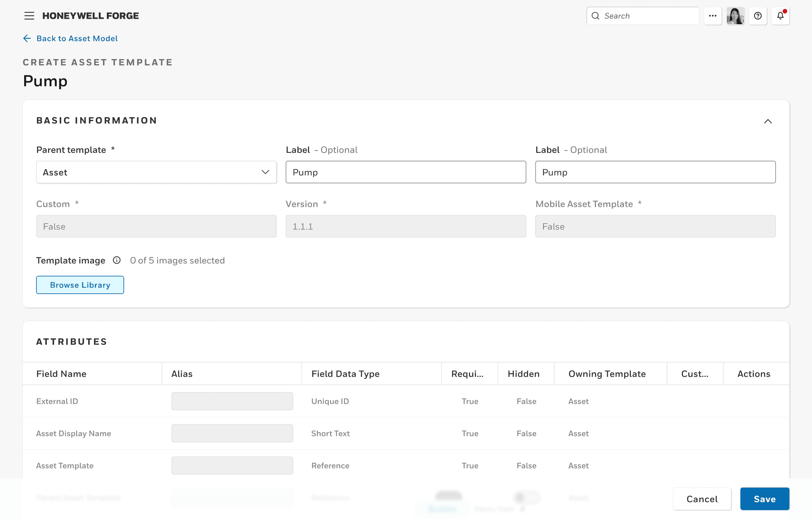Click the more options ellipsis icon
The height and width of the screenshot is (519, 812).
click(712, 15)
